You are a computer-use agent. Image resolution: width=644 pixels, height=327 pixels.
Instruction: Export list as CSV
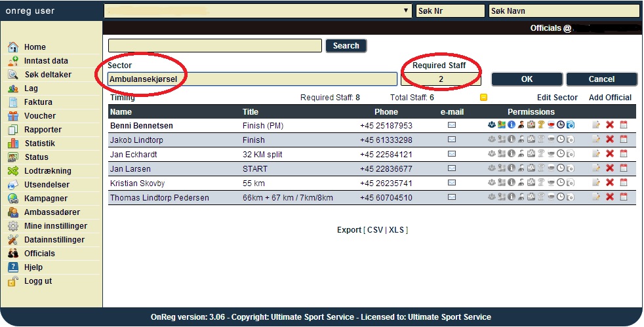tap(375, 230)
